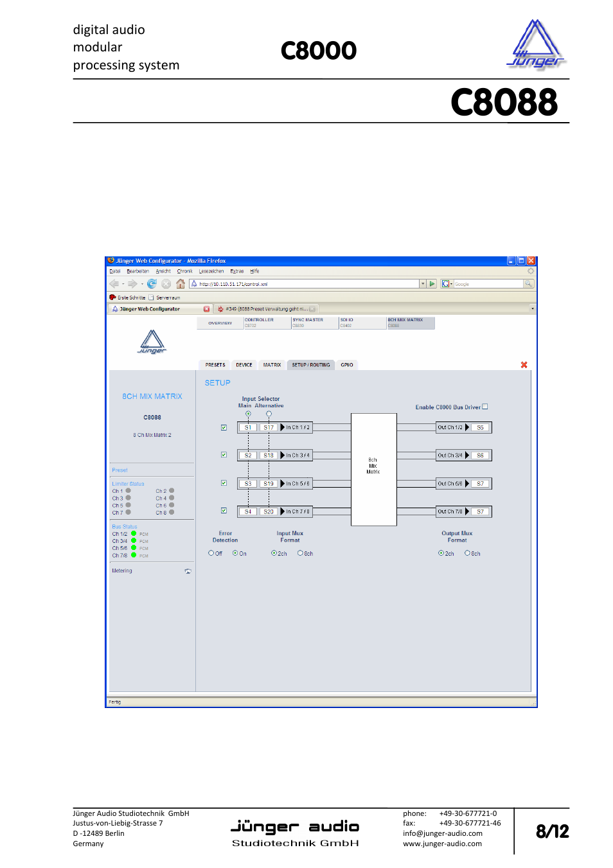613x868 pixels.
Task: Open the browser home page icon
Action: [x=181, y=283]
